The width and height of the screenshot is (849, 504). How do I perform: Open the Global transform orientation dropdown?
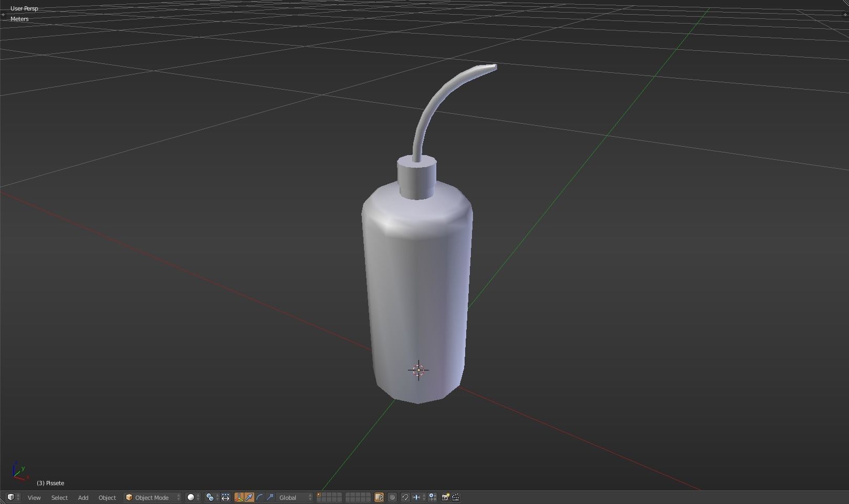click(295, 497)
